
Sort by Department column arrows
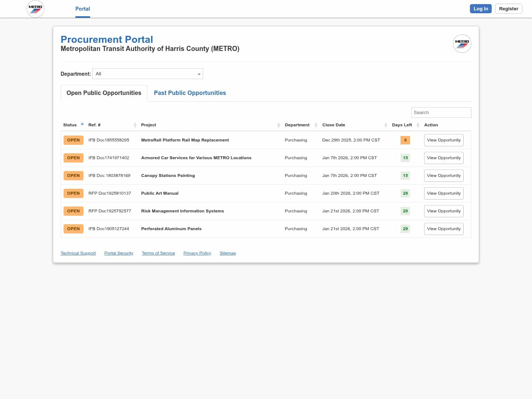coord(316,125)
